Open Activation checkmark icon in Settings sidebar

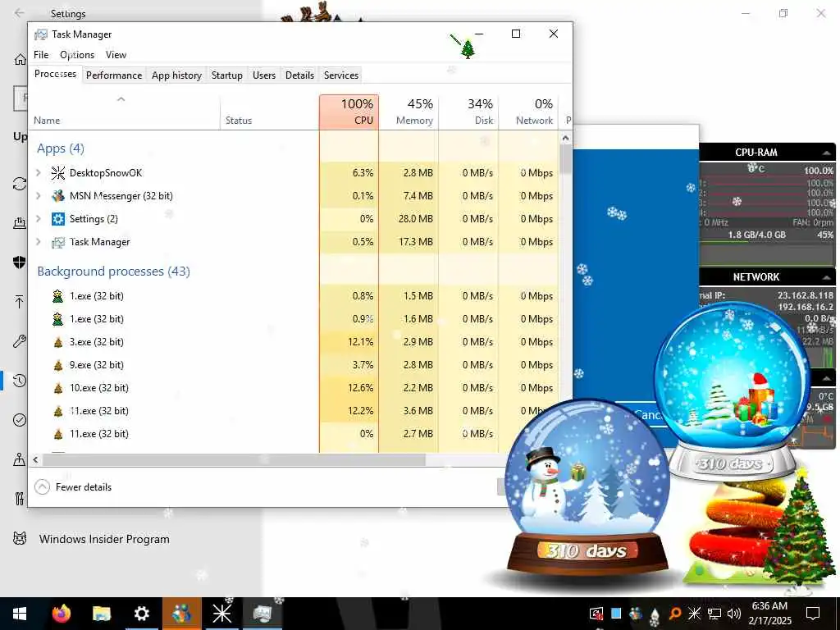coord(20,420)
